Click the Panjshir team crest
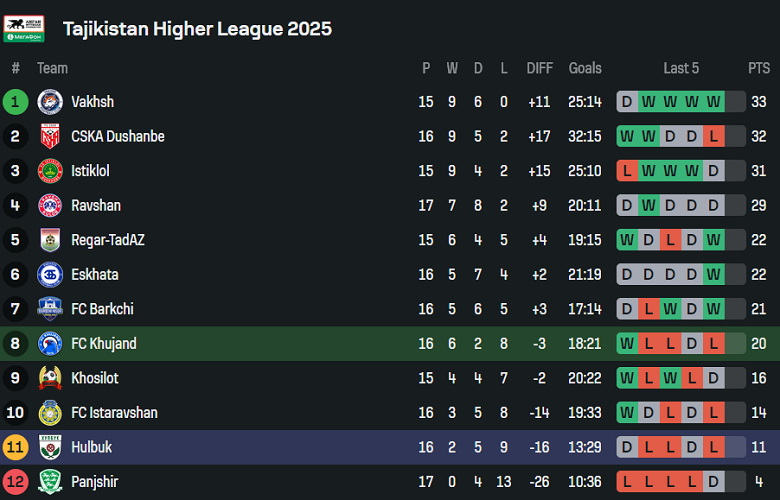This screenshot has width=780, height=500. click(x=50, y=482)
